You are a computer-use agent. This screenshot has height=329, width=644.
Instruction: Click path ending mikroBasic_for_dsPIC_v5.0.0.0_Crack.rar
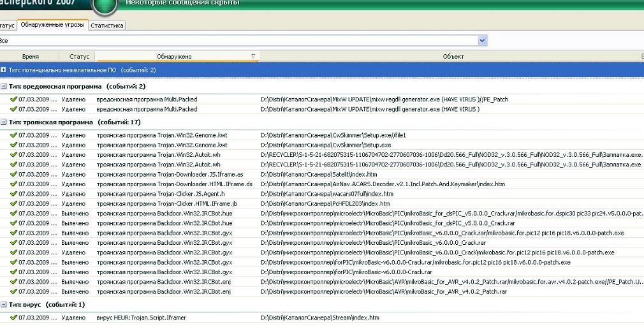pyautogui.click(x=388, y=223)
